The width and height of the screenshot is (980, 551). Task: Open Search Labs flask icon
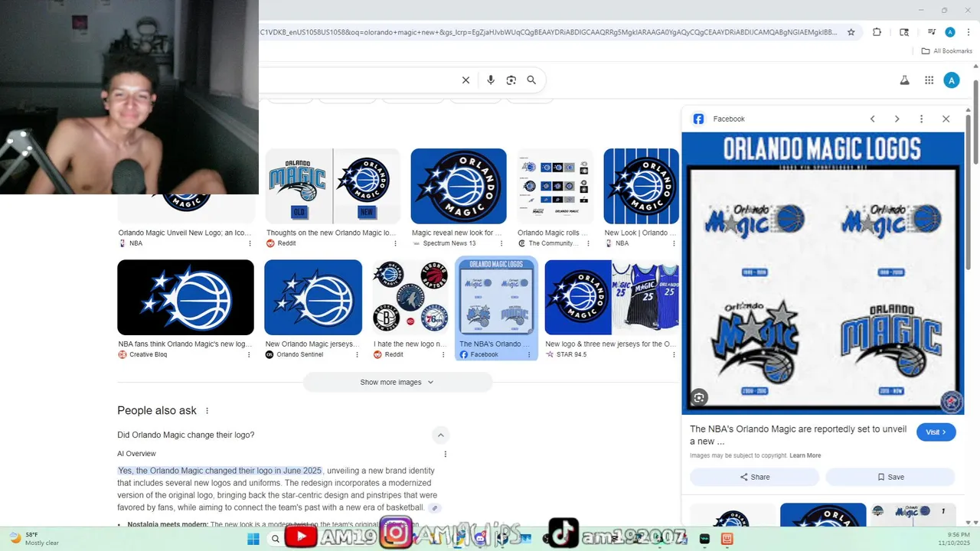[x=904, y=80]
